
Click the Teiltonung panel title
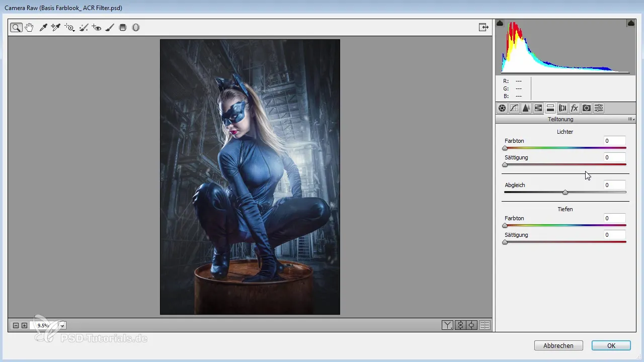tap(560, 120)
